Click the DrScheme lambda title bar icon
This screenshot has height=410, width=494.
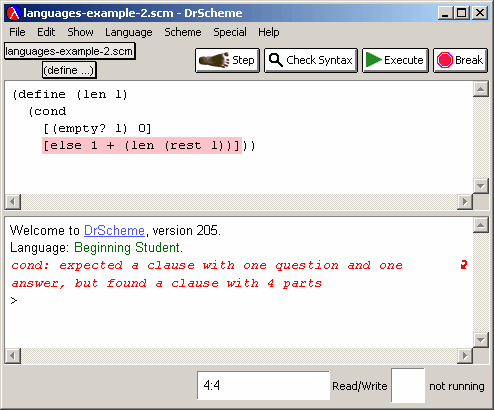pyautogui.click(x=14, y=13)
